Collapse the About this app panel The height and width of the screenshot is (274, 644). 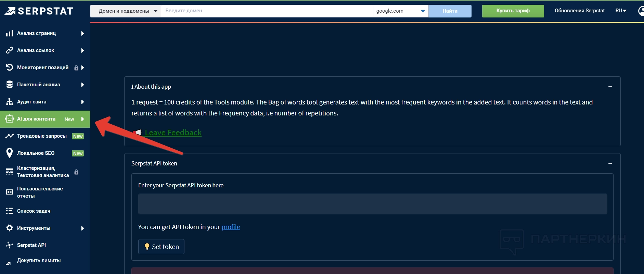click(x=610, y=87)
